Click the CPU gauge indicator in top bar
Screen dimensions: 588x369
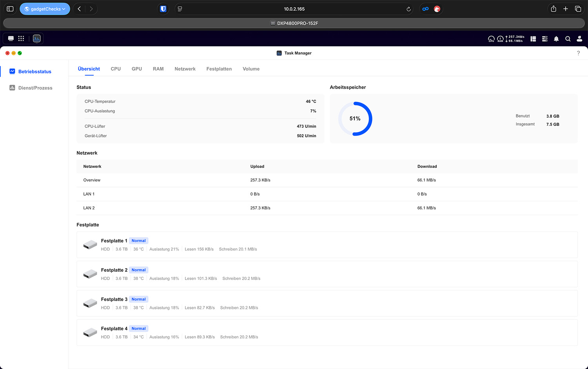(491, 39)
